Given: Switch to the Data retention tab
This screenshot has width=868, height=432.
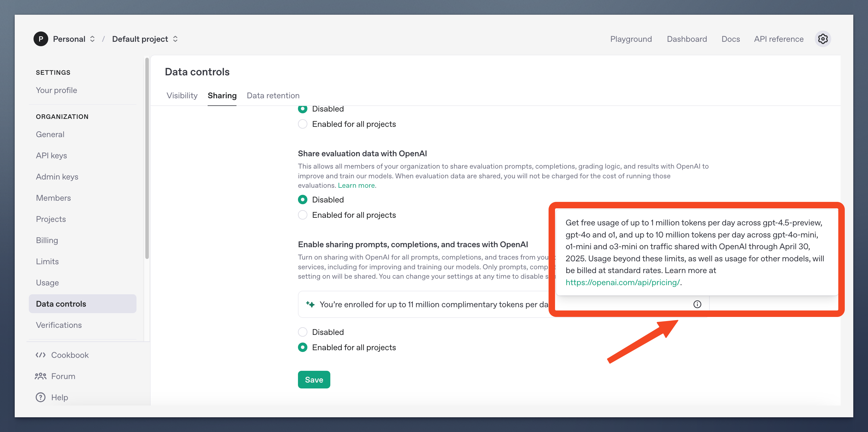Looking at the screenshot, I should point(273,95).
